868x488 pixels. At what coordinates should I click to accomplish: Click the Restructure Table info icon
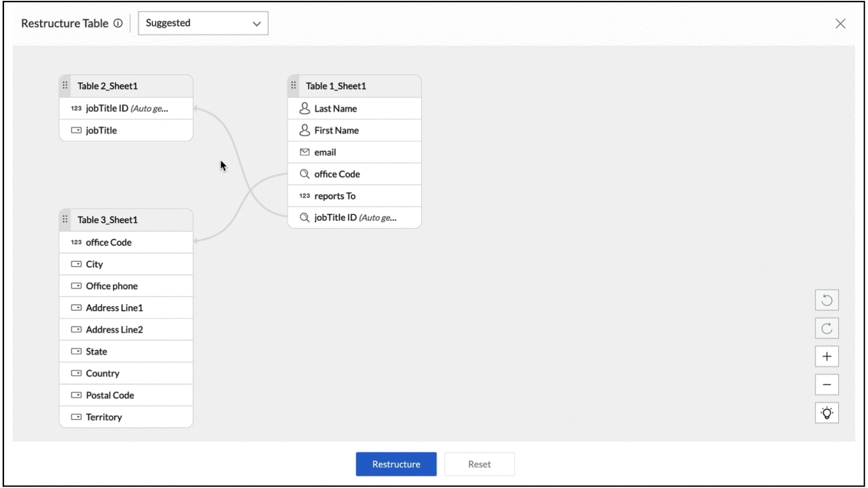(x=118, y=23)
